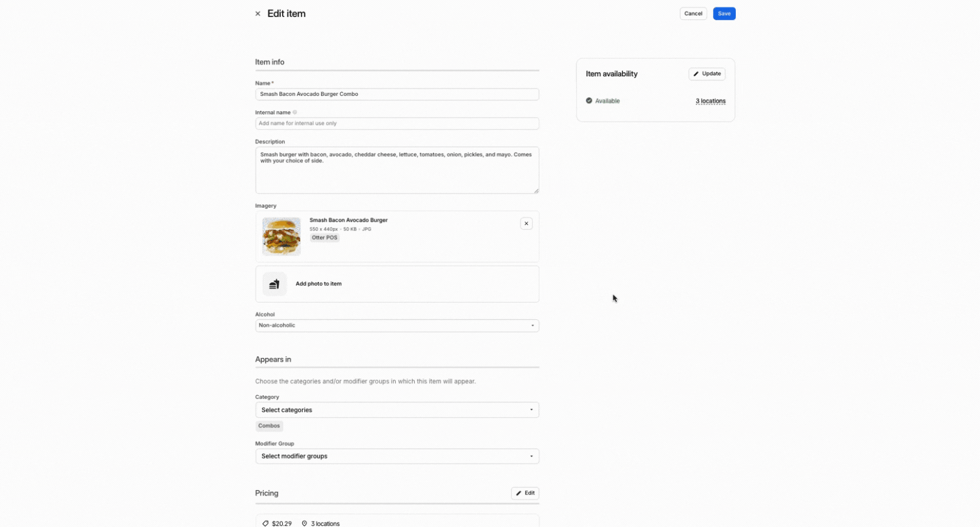
Task: Click the Combos category tag
Action: tap(269, 426)
